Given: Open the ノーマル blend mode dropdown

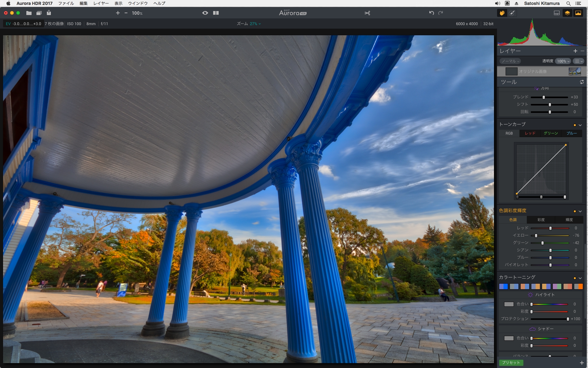Looking at the screenshot, I should (510, 61).
